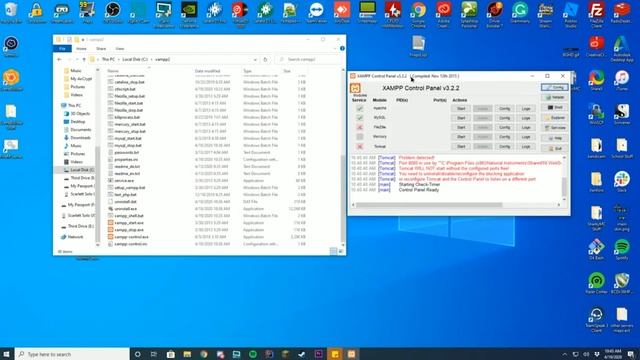Image resolution: width=640 pixels, height=360 pixels.
Task: Toggle Apache service checkbox
Action: click(x=360, y=109)
